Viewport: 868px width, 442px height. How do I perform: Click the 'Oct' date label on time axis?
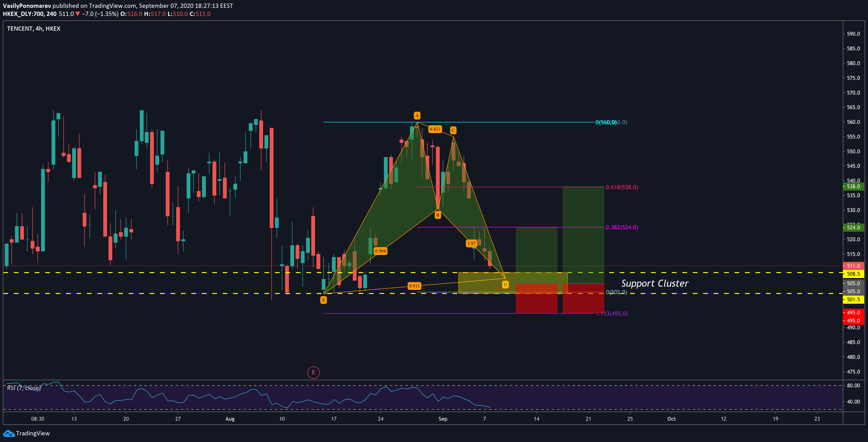coord(672,419)
